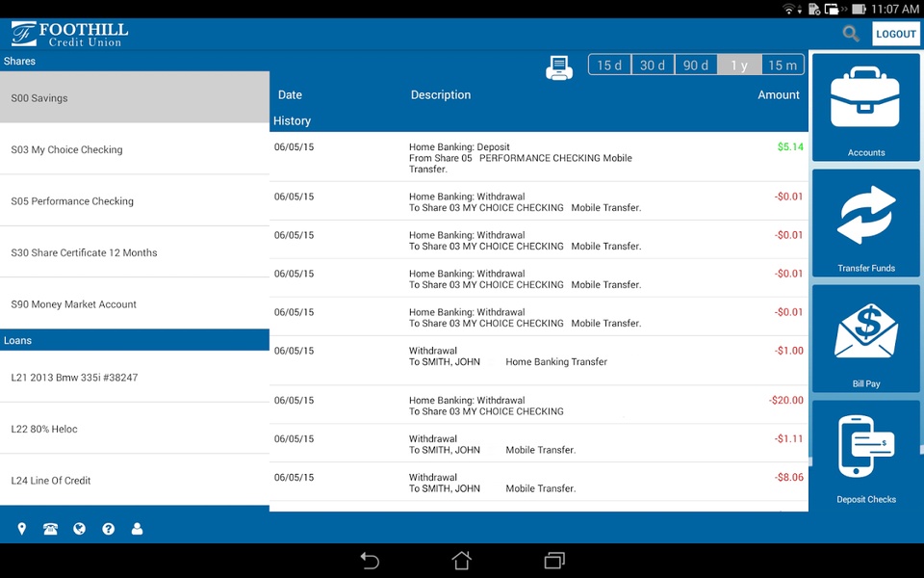Open S30 Share Certificate 12 Months
The height and width of the screenshot is (578, 924).
[135, 251]
